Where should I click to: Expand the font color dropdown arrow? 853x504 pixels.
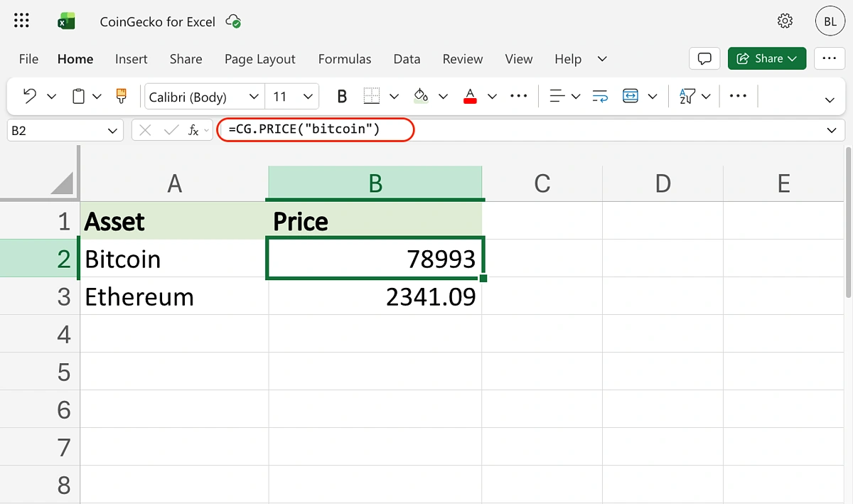[492, 96]
